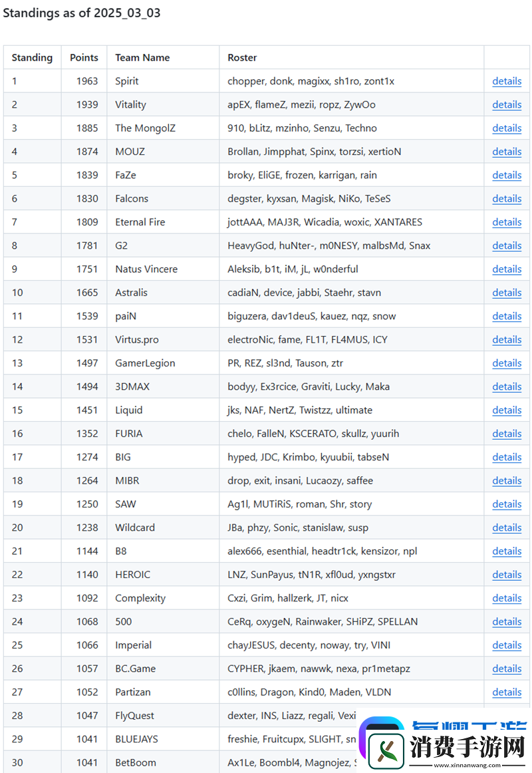Viewport: 532px width, 773px height.
Task: Open details link for Eternal Fire
Action: (x=506, y=222)
